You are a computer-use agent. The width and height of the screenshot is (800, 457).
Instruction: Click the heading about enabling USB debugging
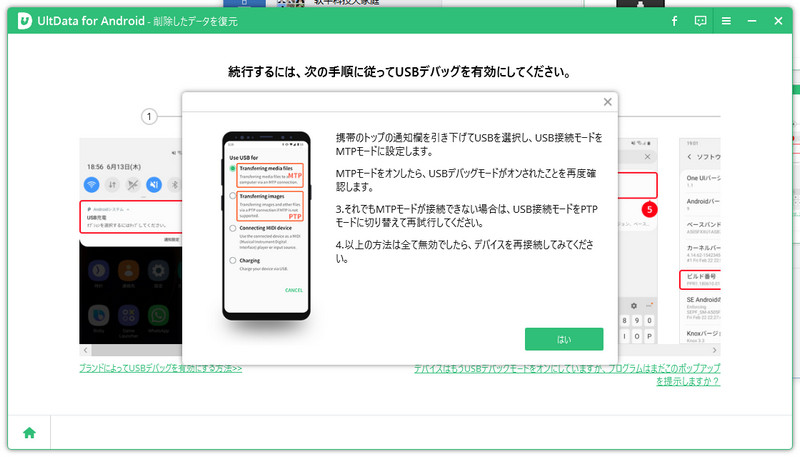coord(399,71)
